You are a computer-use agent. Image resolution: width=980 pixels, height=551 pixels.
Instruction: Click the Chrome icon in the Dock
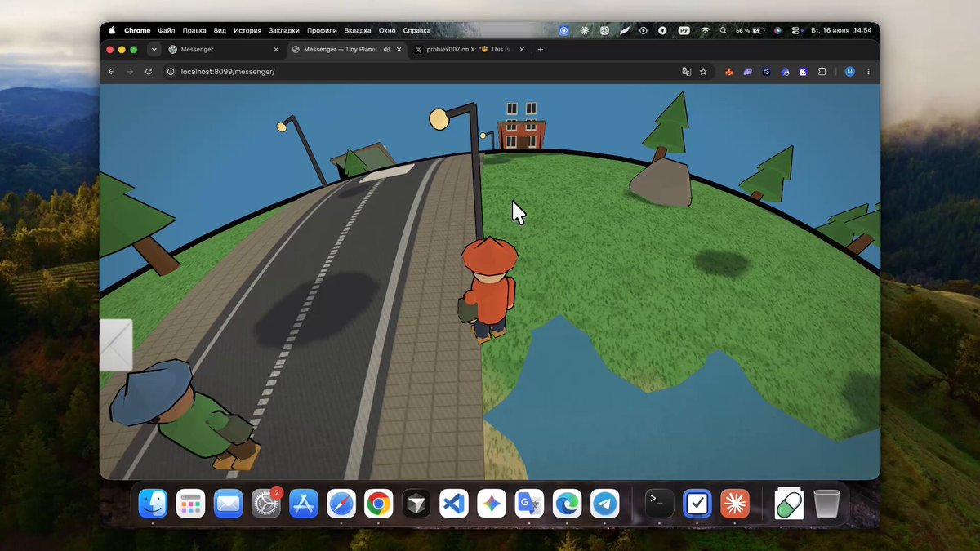(x=378, y=504)
